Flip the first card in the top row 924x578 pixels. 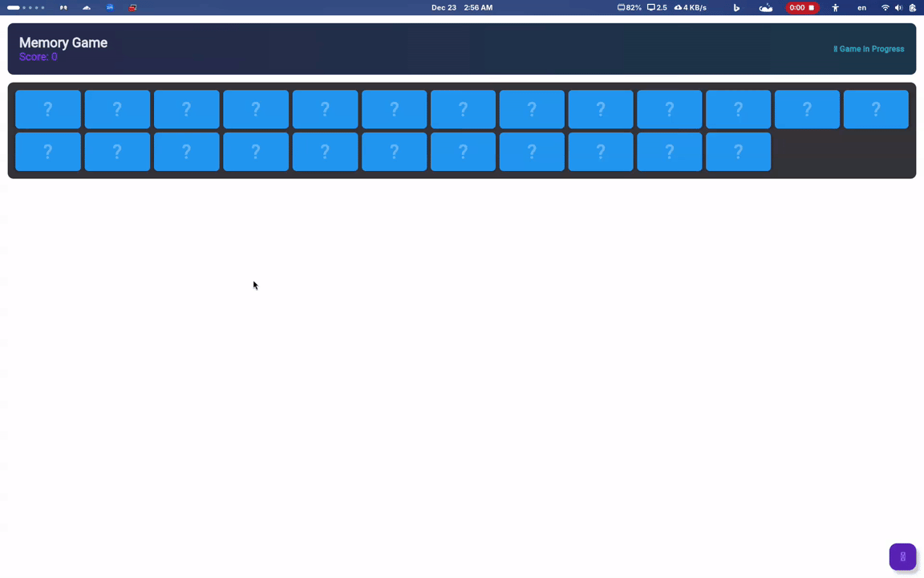pos(48,109)
